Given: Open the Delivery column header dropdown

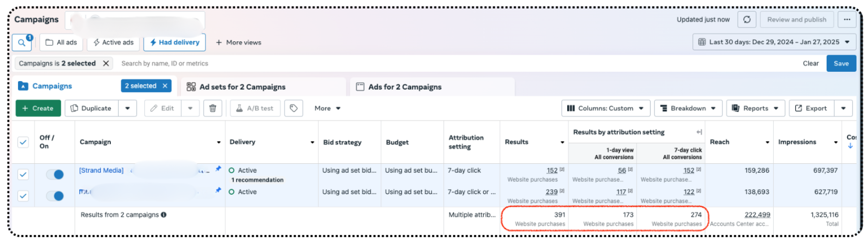Looking at the screenshot, I should [312, 142].
